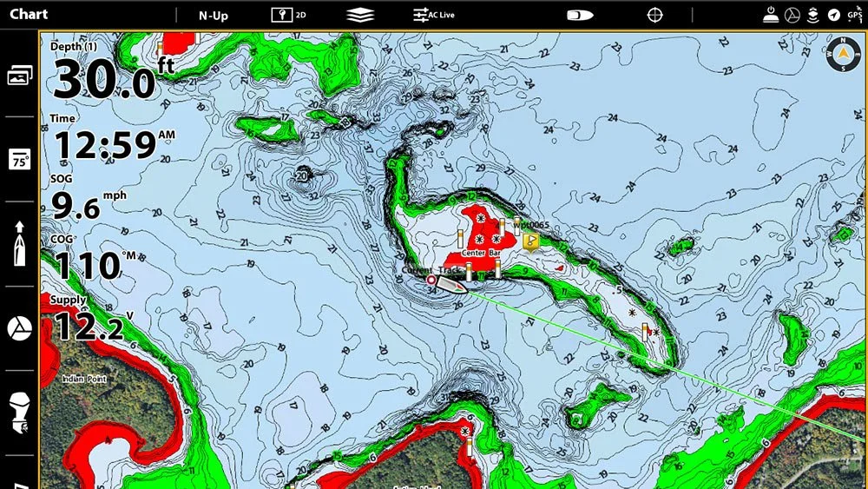The width and height of the screenshot is (868, 489).
Task: Tap the Indian Point label
Action: click(x=84, y=379)
